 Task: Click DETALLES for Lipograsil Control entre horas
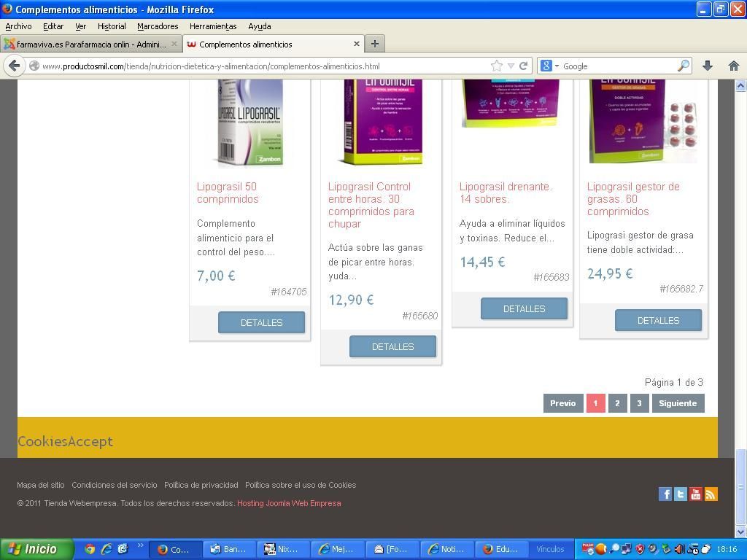[392, 346]
